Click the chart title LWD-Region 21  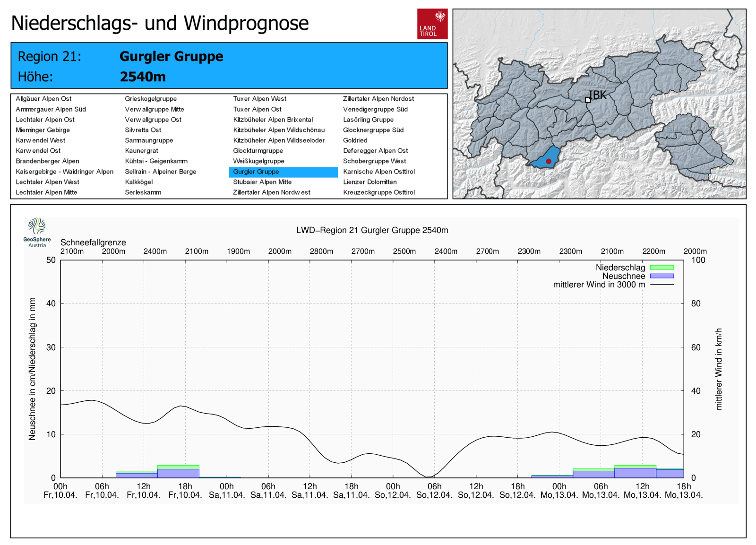click(372, 230)
